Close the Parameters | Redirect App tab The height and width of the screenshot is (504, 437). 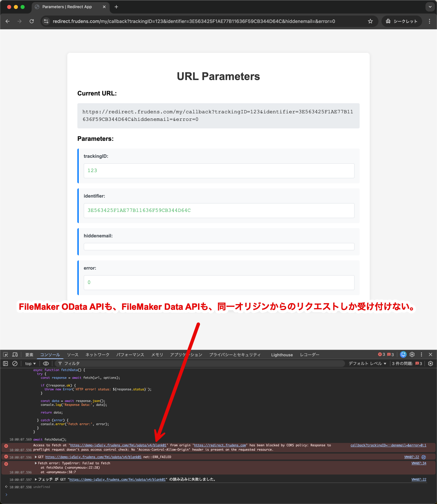pos(104,7)
